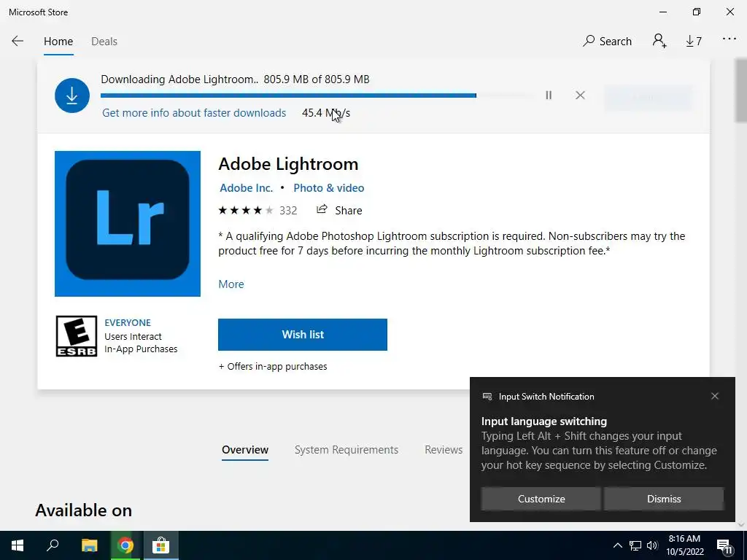Cancel the Adobe Lightroom download
The width and height of the screenshot is (747, 560).
580,96
